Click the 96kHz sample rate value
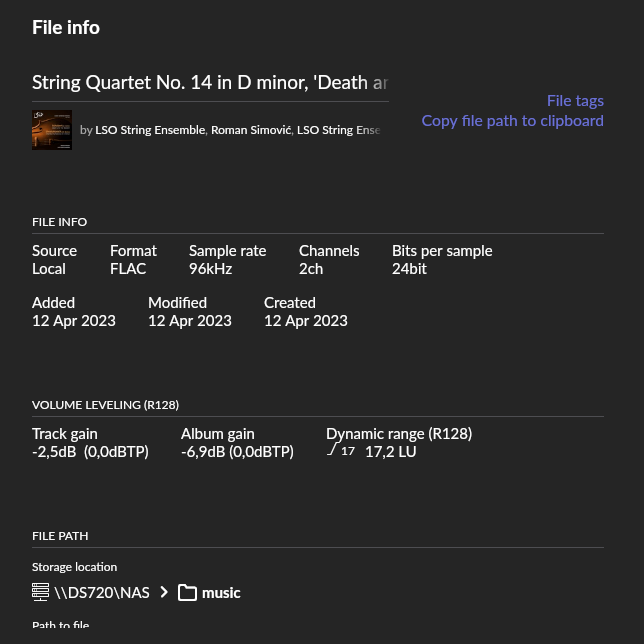The image size is (644, 644). click(210, 269)
